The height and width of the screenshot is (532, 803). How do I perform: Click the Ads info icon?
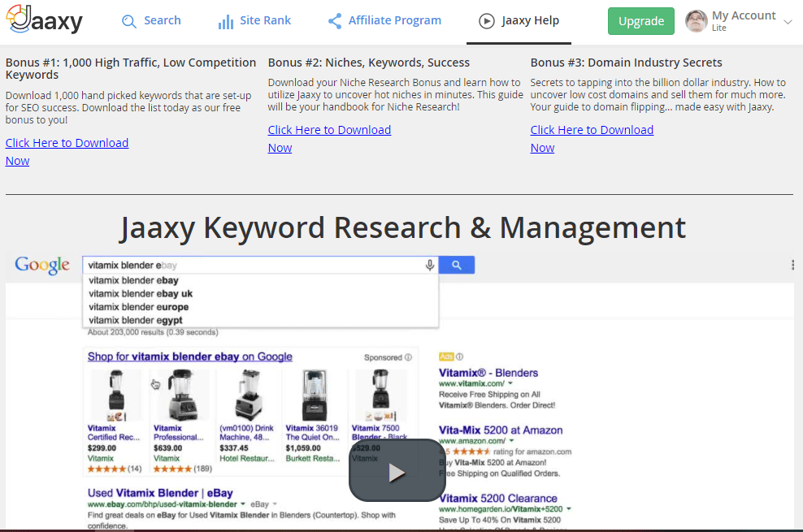(x=459, y=357)
